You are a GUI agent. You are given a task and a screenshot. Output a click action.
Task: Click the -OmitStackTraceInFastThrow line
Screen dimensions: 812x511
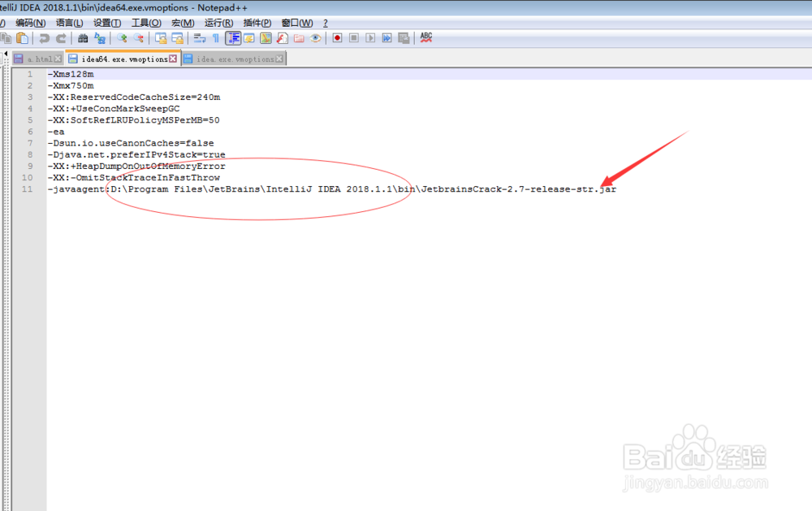pyautogui.click(x=134, y=177)
